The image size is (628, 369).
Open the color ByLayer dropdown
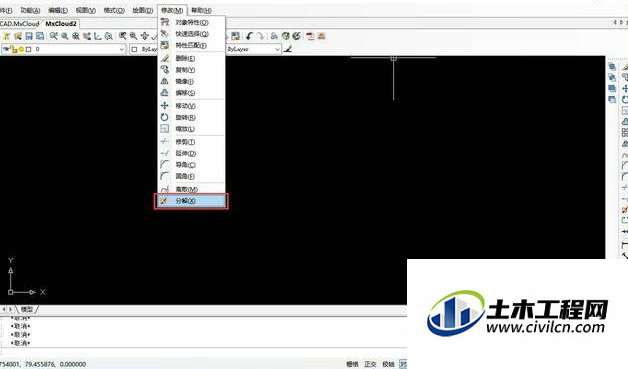click(144, 49)
